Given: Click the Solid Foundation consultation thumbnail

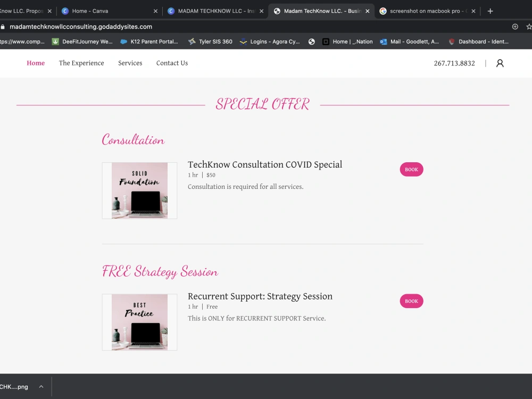Looking at the screenshot, I should pyautogui.click(x=139, y=190).
